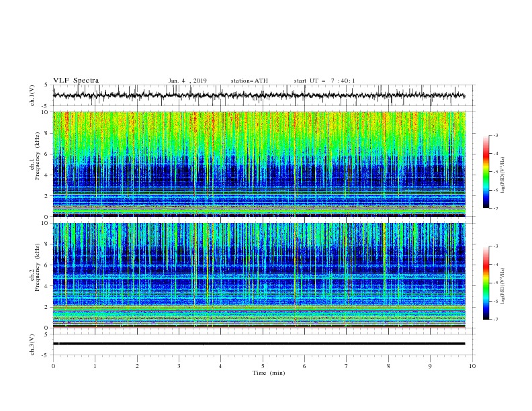Click the ch.1 color bar log(PSD) label
Screen dimensions: 532x411
coord(503,175)
